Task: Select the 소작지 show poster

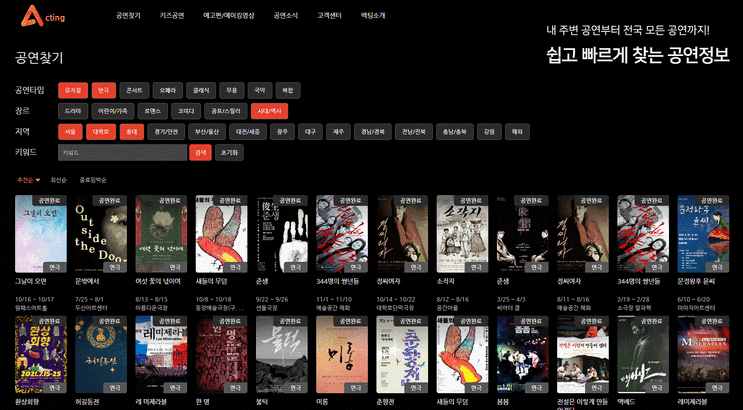Action: 462,234
